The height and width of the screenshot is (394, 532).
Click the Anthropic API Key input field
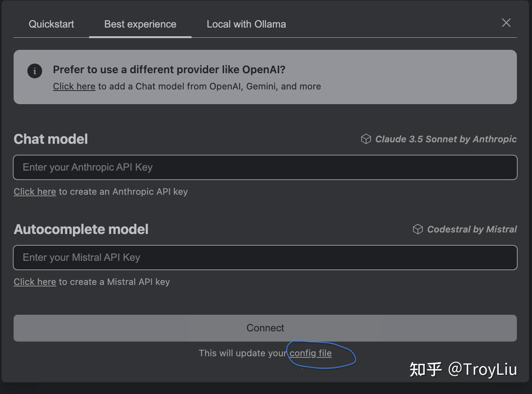[265, 167]
